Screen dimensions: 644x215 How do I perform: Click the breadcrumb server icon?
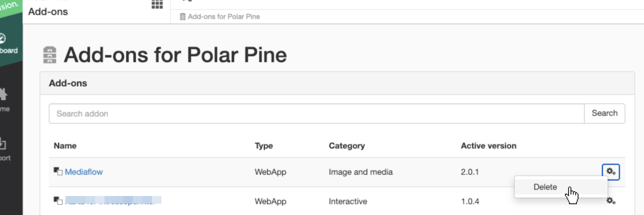click(x=182, y=17)
